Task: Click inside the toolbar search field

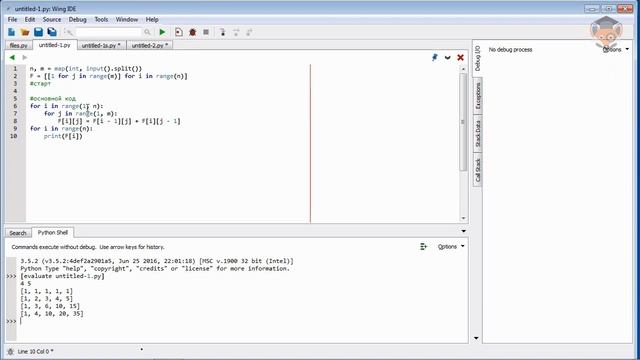Action: click(109, 32)
